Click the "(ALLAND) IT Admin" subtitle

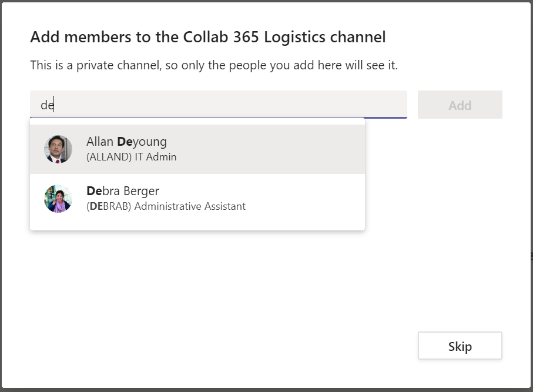tap(131, 157)
